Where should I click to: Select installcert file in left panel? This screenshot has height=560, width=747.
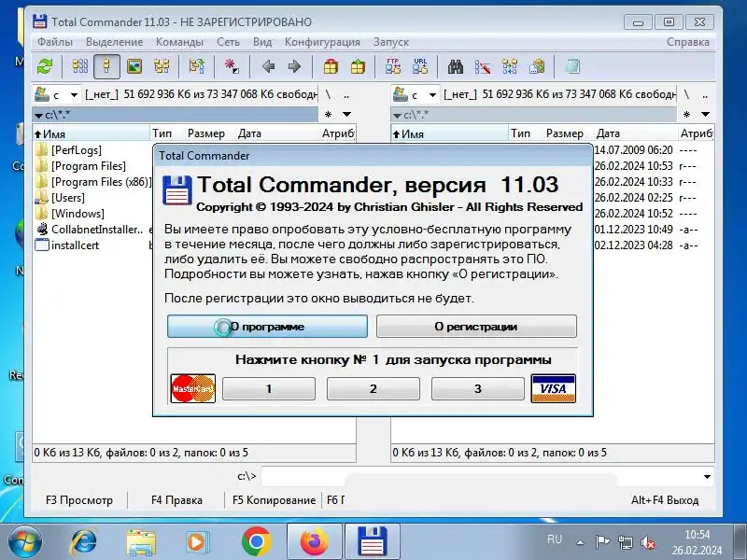point(66,245)
